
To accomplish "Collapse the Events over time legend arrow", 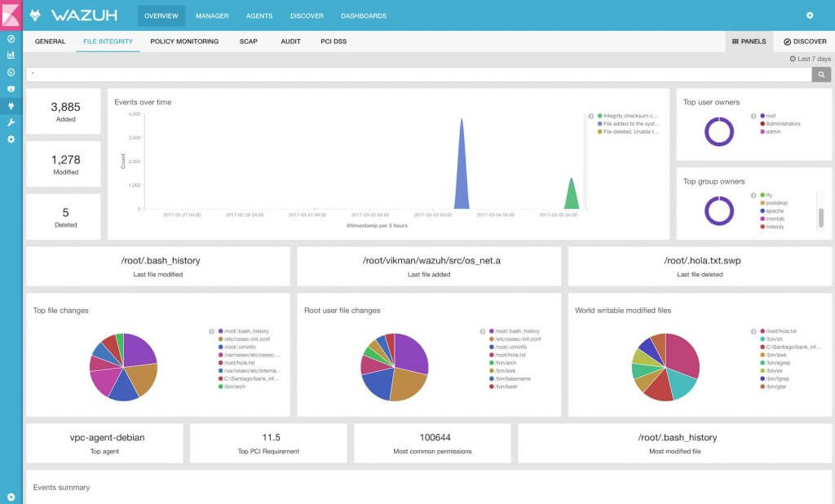I will tap(591, 116).
